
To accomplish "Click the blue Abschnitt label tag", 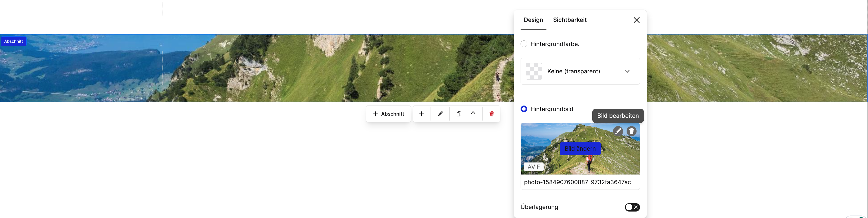I will pyautogui.click(x=13, y=41).
